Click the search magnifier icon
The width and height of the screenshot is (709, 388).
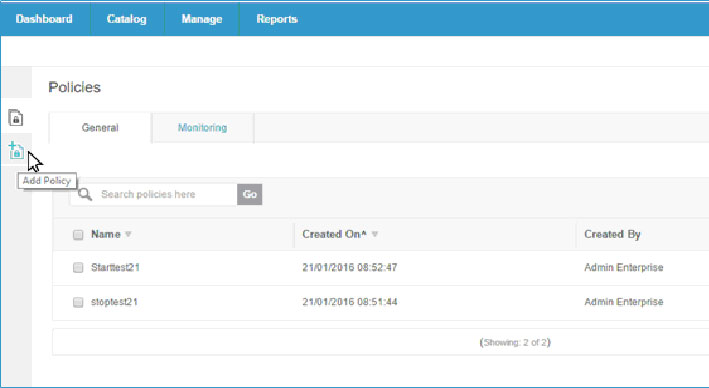click(x=85, y=194)
